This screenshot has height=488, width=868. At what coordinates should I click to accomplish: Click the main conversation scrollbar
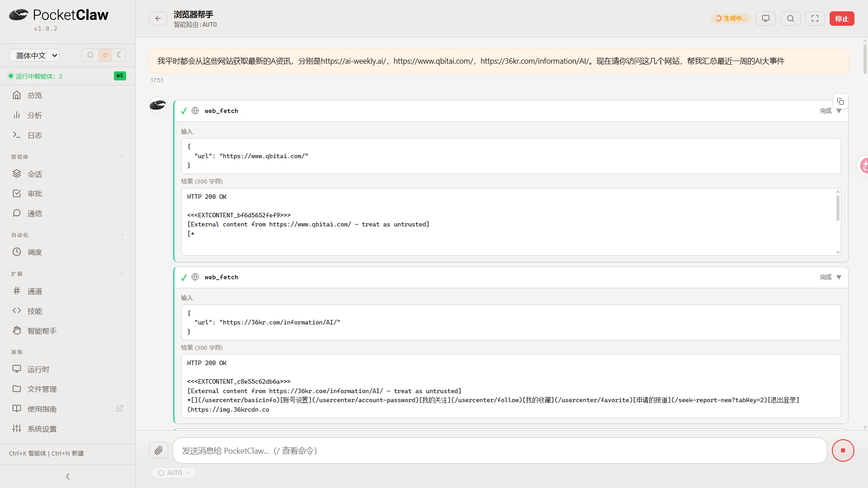pyautogui.click(x=865, y=59)
